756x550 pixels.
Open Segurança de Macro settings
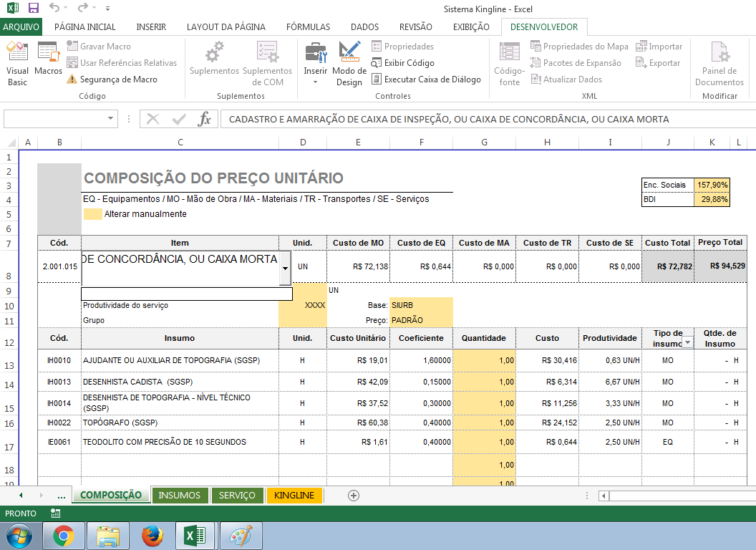pyautogui.click(x=112, y=79)
